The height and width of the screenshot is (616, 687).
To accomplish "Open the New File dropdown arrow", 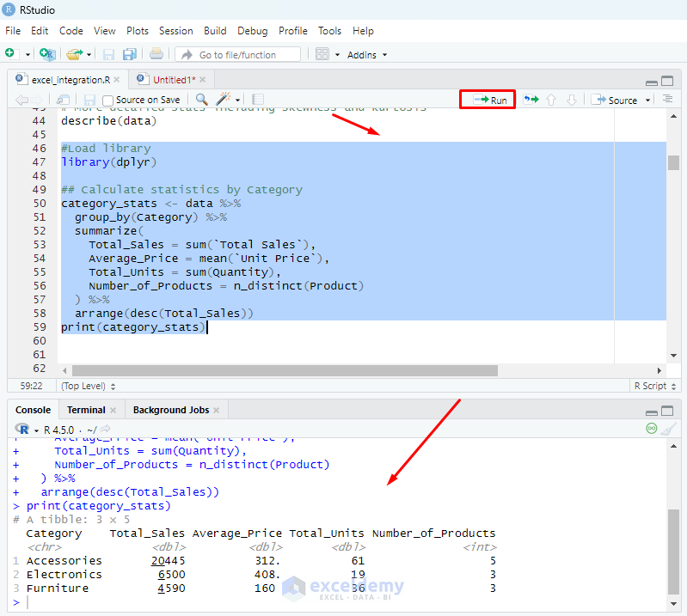I will (x=28, y=55).
